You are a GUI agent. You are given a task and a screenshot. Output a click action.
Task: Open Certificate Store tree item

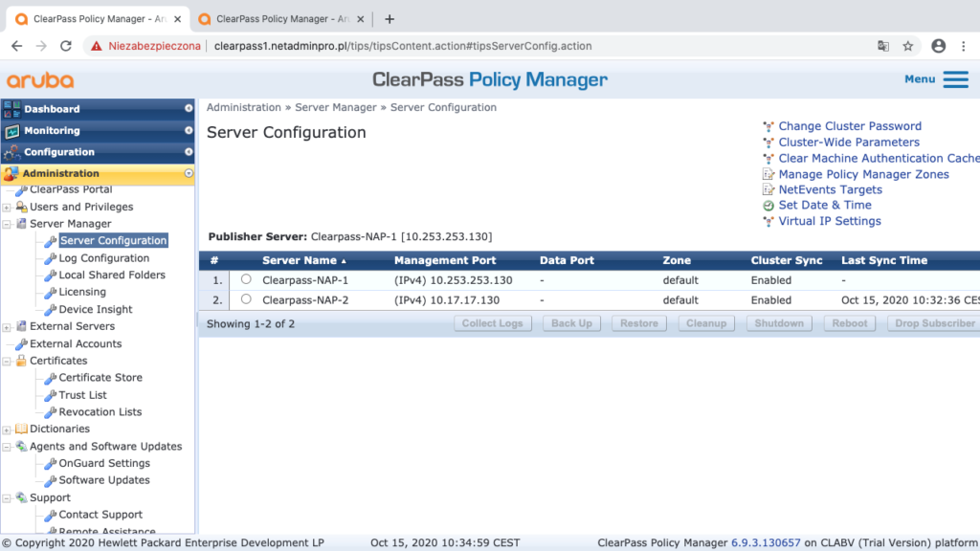click(x=100, y=377)
